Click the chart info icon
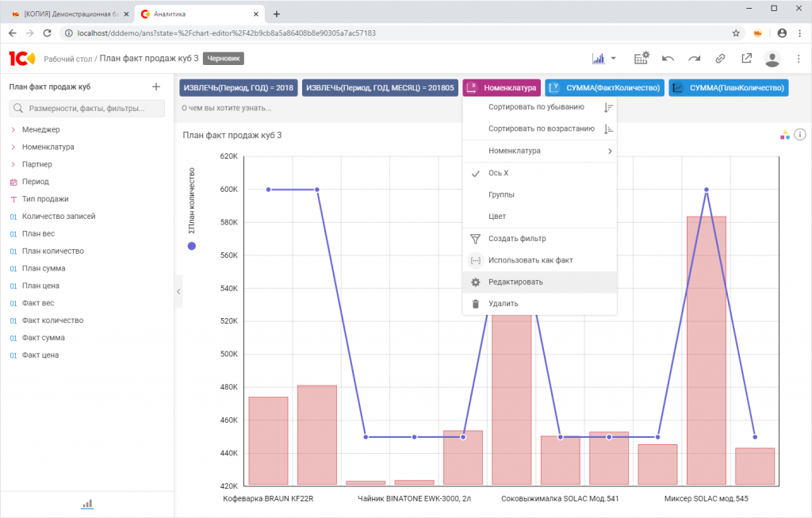 [800, 135]
